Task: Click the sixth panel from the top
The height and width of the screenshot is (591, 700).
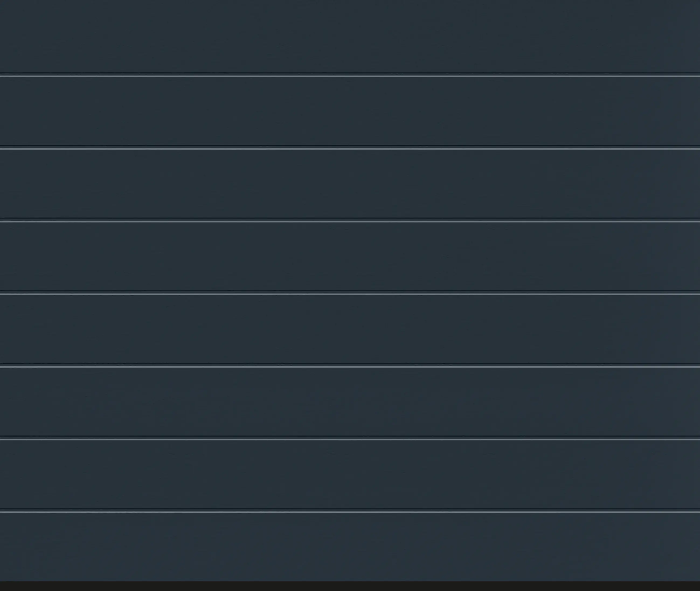Action: 350,402
